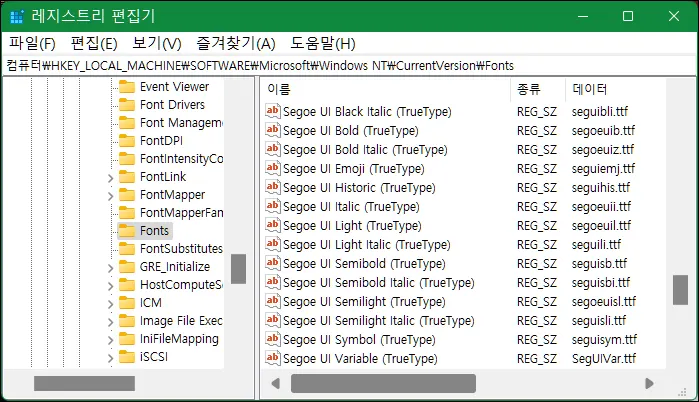Select the Font Management folder icon
The image size is (699, 402).
point(127,123)
